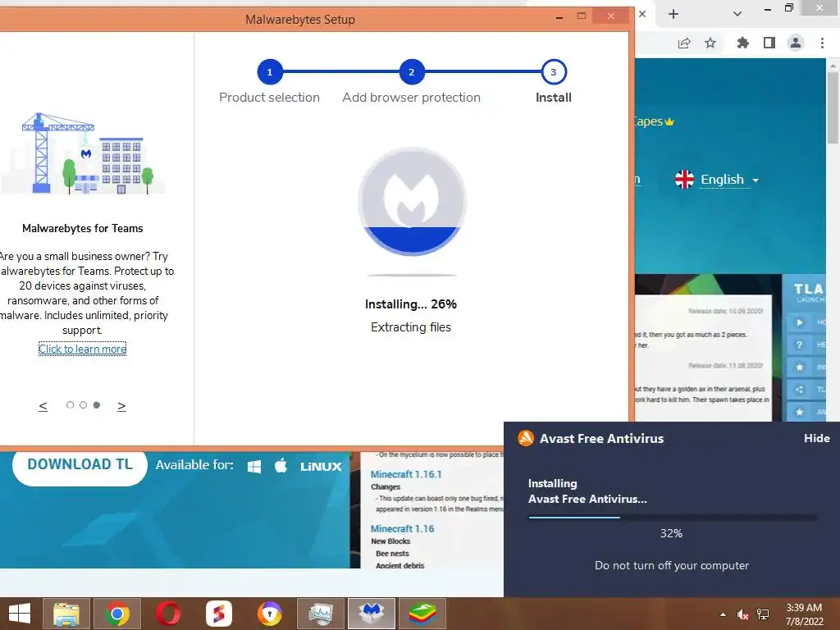The height and width of the screenshot is (630, 840).
Task: Click the Windows platform icon
Action: pyautogui.click(x=254, y=466)
